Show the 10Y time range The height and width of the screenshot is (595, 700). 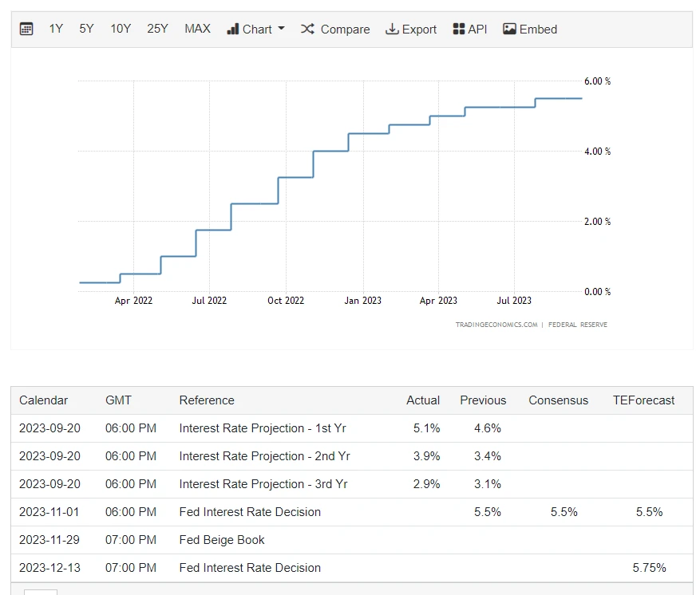(121, 29)
